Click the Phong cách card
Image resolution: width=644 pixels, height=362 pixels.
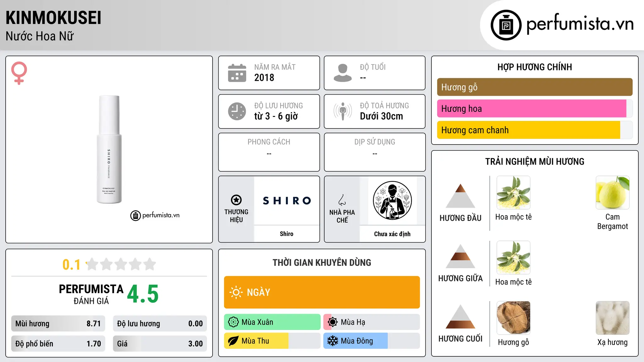coord(269,152)
